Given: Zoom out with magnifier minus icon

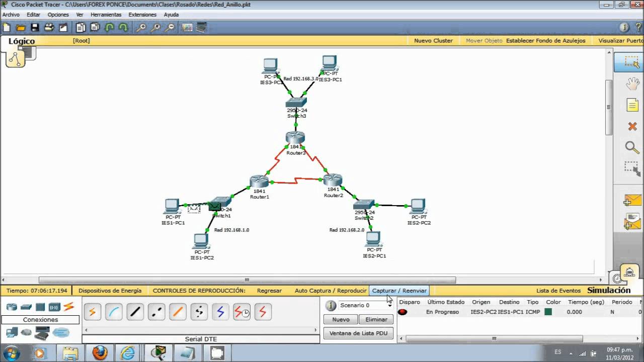Looking at the screenshot, I should pos(170,28).
